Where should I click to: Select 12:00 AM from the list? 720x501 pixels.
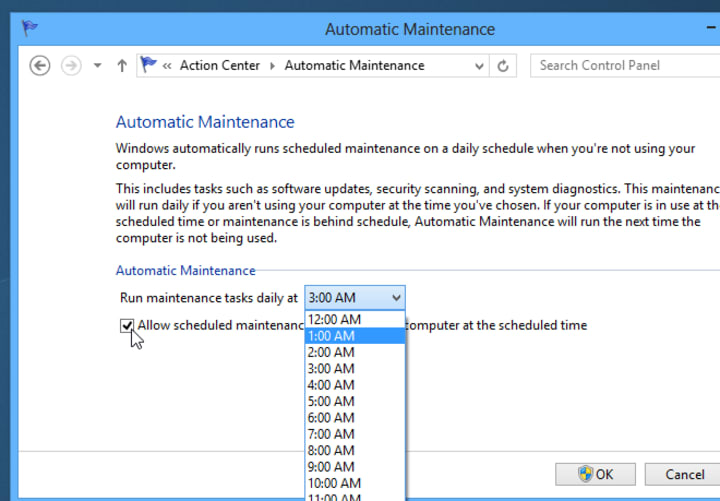[354, 319]
